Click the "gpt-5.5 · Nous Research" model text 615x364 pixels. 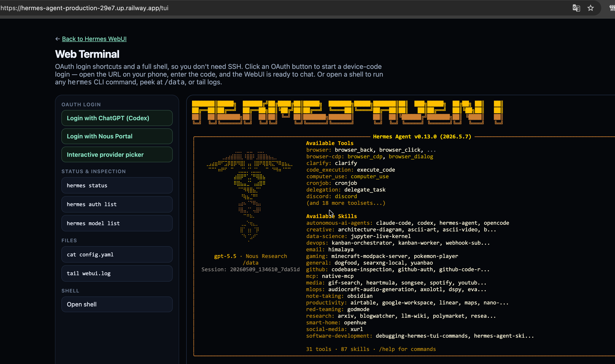pos(251,256)
